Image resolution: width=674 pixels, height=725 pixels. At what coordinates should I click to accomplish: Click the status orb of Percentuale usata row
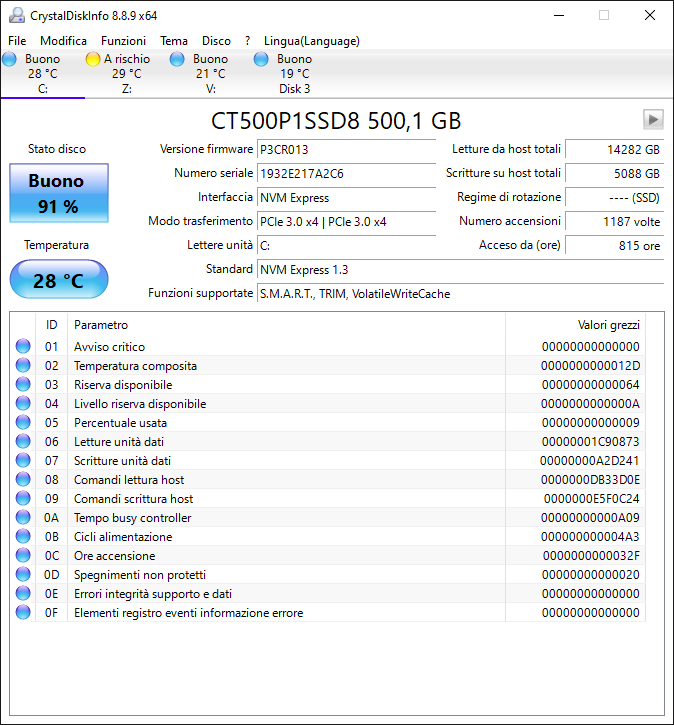23,422
